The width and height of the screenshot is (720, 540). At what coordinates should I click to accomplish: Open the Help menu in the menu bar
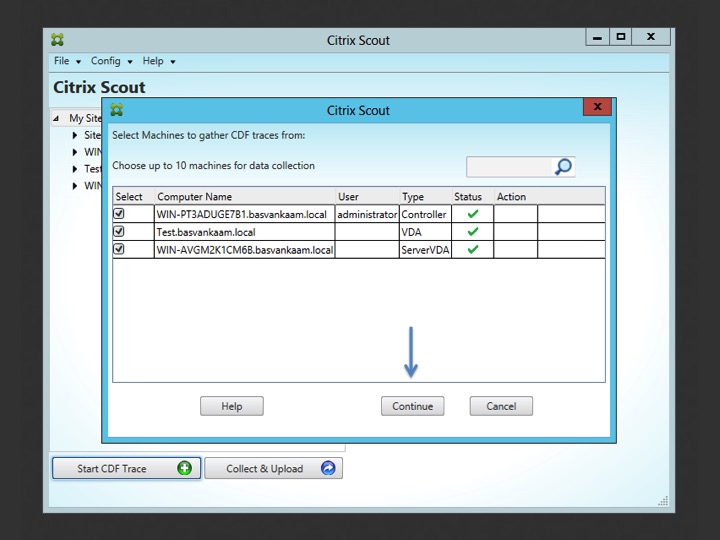point(158,61)
